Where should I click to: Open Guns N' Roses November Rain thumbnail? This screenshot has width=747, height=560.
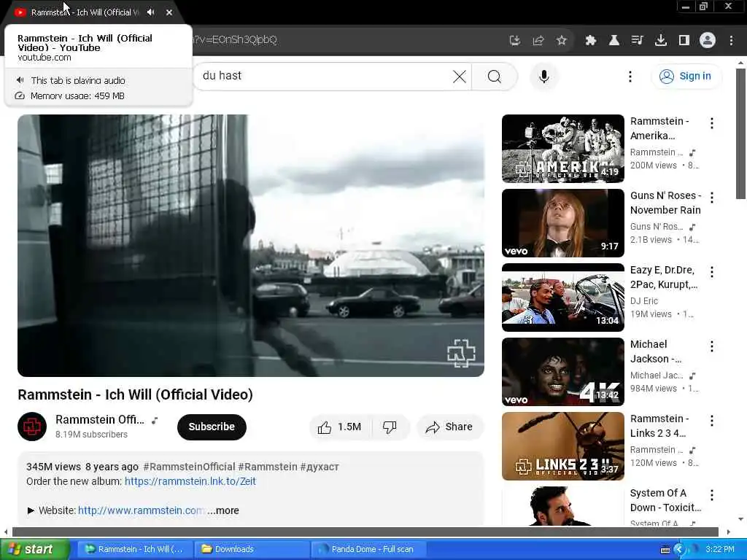pyautogui.click(x=563, y=223)
